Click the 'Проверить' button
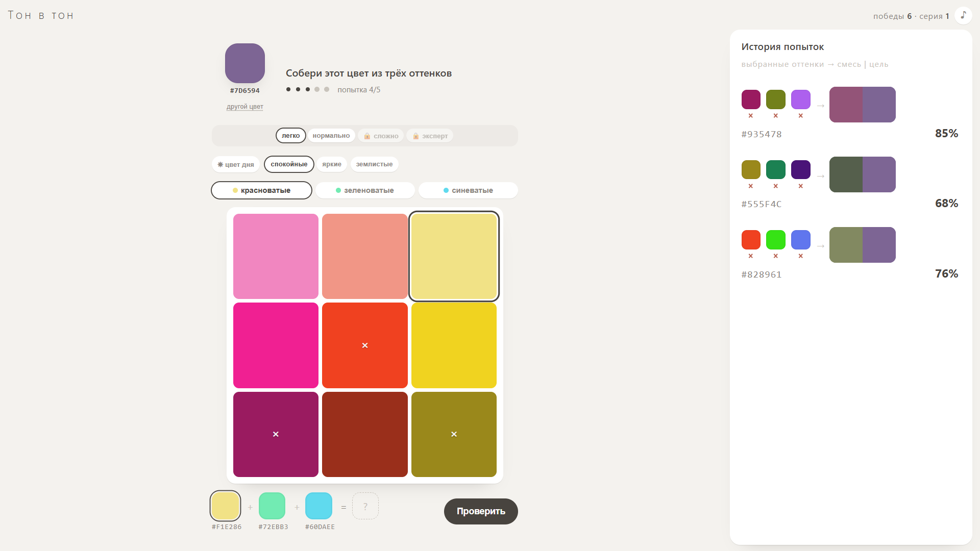This screenshot has width=980, height=551. (x=481, y=511)
